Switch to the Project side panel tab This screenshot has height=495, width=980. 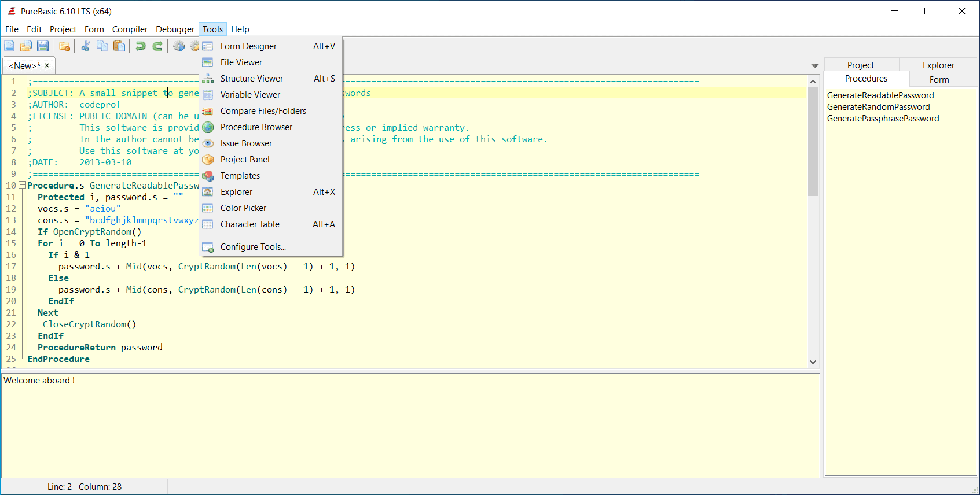click(861, 65)
